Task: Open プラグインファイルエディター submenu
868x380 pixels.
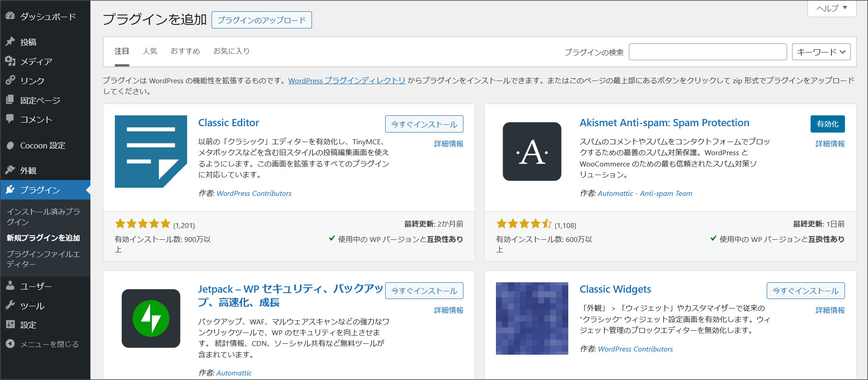Action: 43,259
